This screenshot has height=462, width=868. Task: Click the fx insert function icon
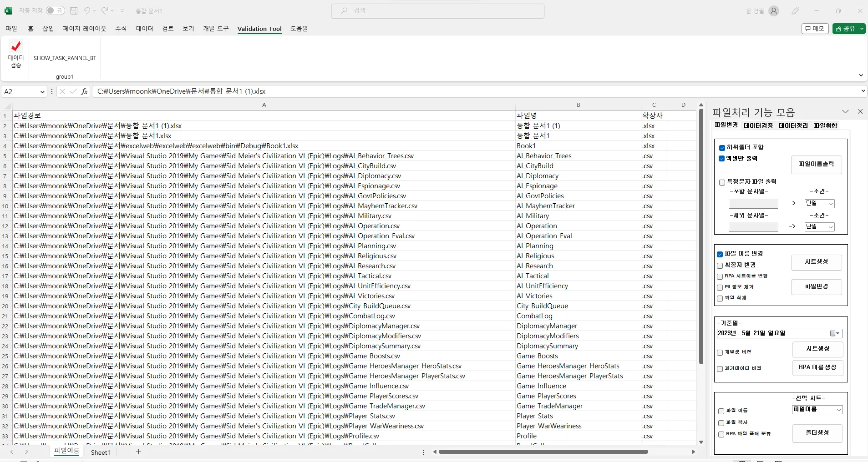(84, 91)
